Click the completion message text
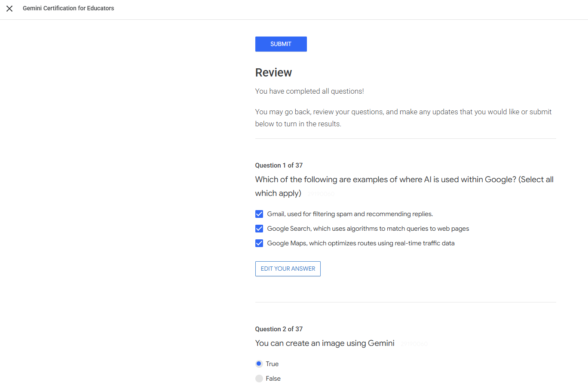The height and width of the screenshot is (388, 588). pyautogui.click(x=309, y=91)
